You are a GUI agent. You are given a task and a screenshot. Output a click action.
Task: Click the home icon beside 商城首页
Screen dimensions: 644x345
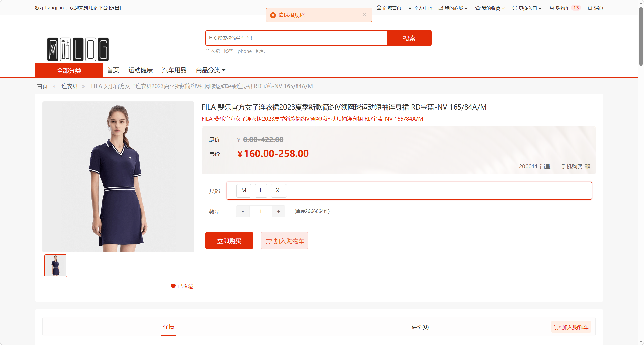click(379, 8)
